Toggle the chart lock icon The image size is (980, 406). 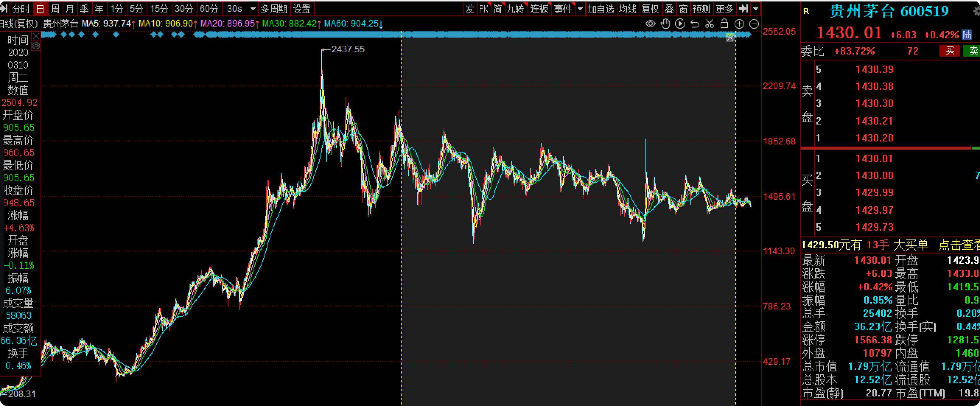(x=724, y=24)
